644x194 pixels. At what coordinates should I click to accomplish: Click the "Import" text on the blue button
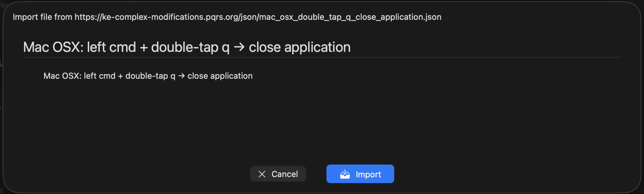pos(368,174)
